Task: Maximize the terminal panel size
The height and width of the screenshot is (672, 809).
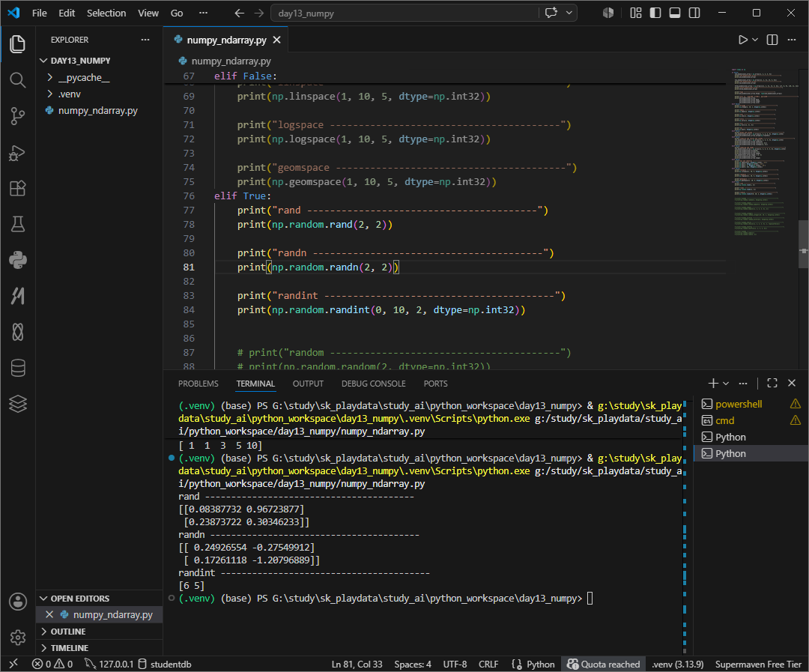Action: pyautogui.click(x=772, y=383)
